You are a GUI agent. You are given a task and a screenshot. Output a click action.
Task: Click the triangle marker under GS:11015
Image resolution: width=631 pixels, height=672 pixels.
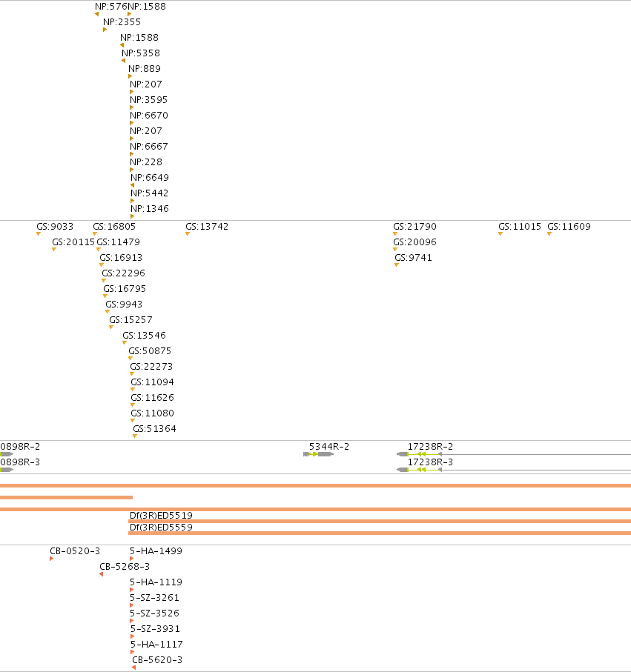(500, 234)
